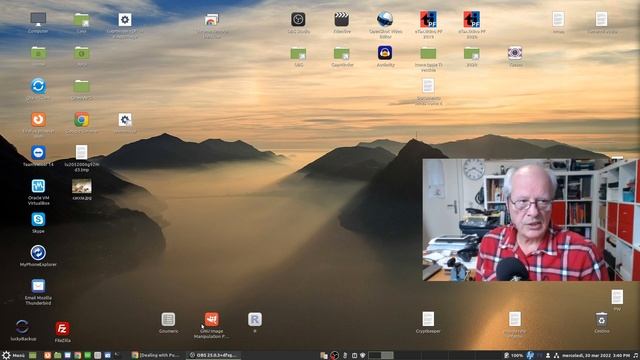Open the Chrome remote desktop icon at top
Image resolution: width=640 pixels, height=360 pixels.
tap(211, 20)
